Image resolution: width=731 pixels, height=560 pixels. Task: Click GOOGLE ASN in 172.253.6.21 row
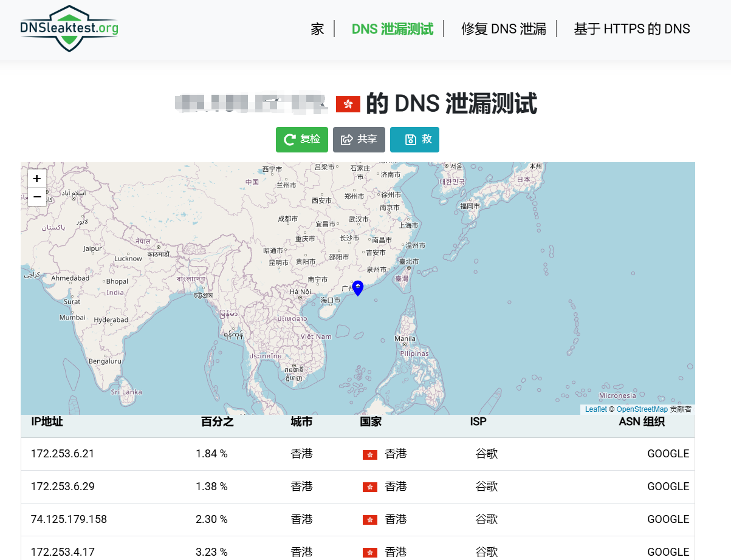[668, 454]
